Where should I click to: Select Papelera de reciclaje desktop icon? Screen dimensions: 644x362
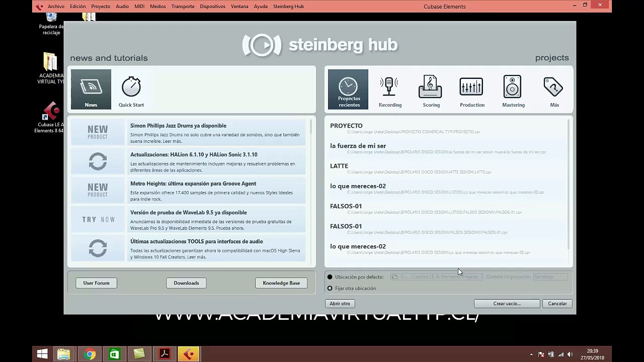[x=51, y=23]
